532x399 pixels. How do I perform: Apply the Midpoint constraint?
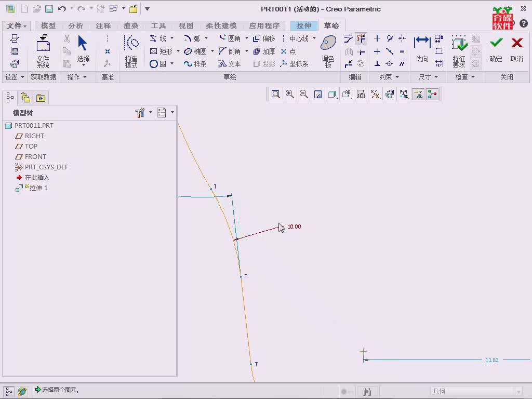pyautogui.click(x=390, y=51)
